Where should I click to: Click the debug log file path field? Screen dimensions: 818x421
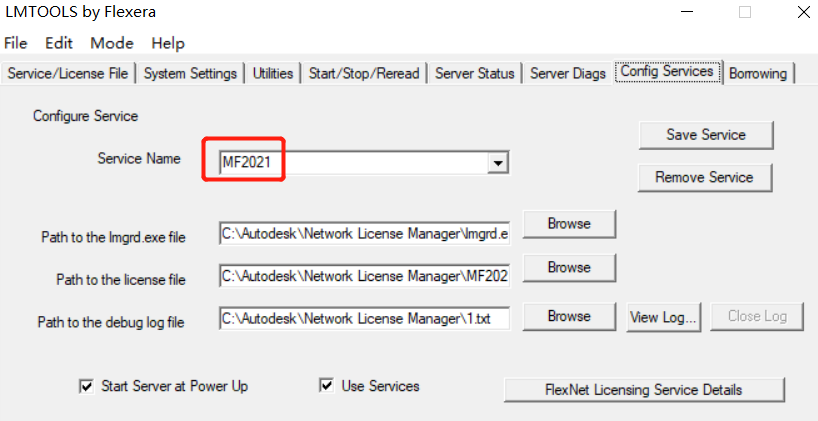(364, 318)
